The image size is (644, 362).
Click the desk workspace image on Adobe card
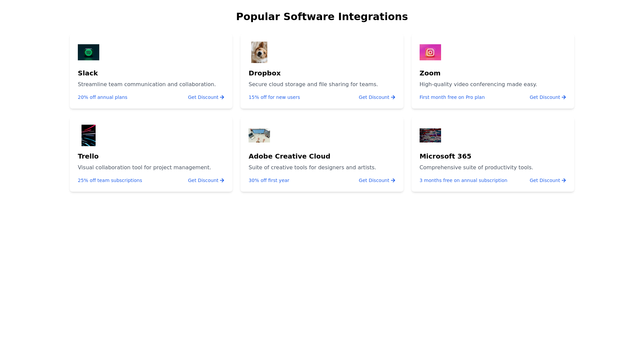pos(259,135)
